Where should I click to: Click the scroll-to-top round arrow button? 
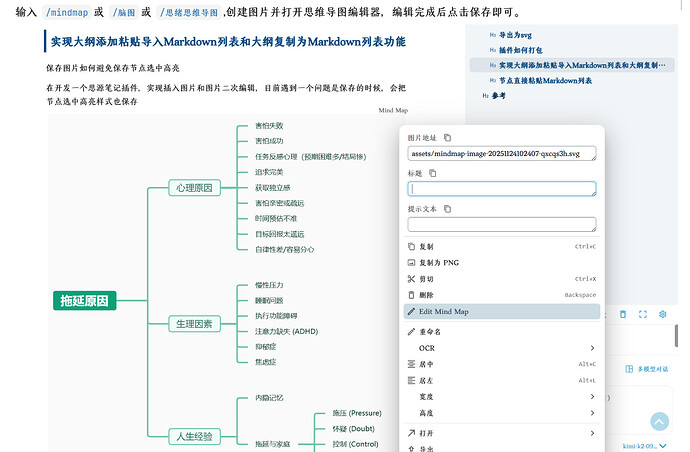659,422
